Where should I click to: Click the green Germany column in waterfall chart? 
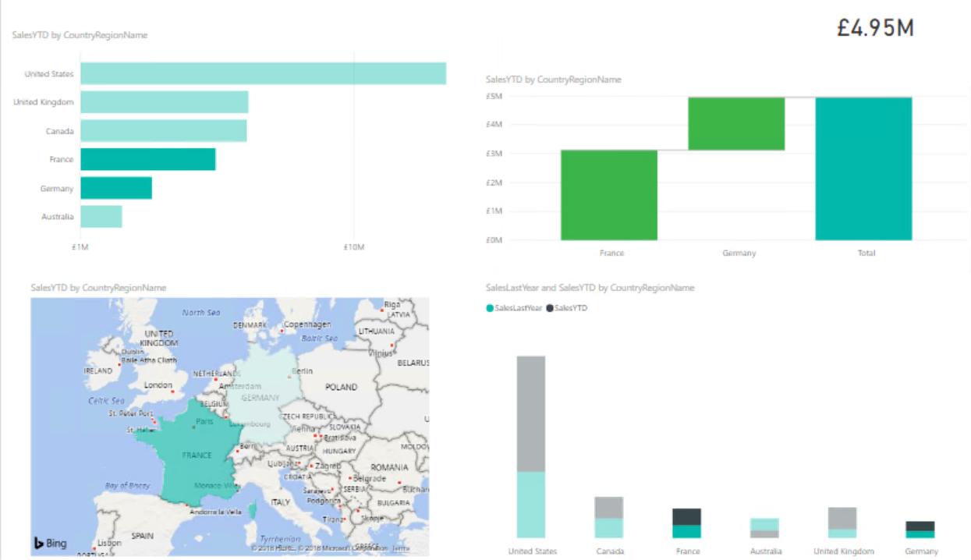[736, 123]
